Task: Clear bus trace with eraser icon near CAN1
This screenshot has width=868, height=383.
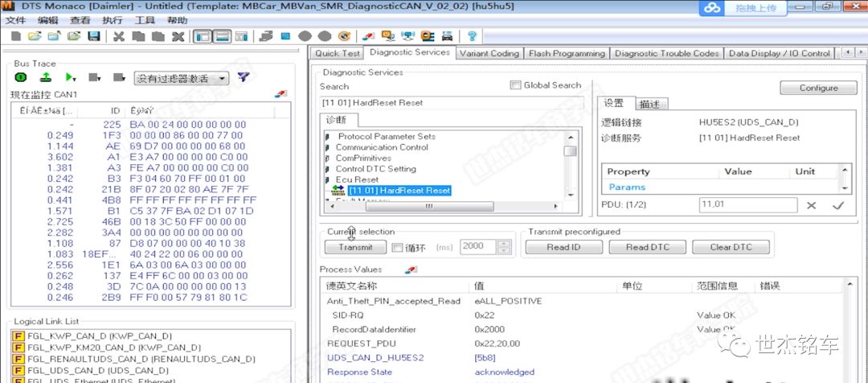Action: coord(281,93)
